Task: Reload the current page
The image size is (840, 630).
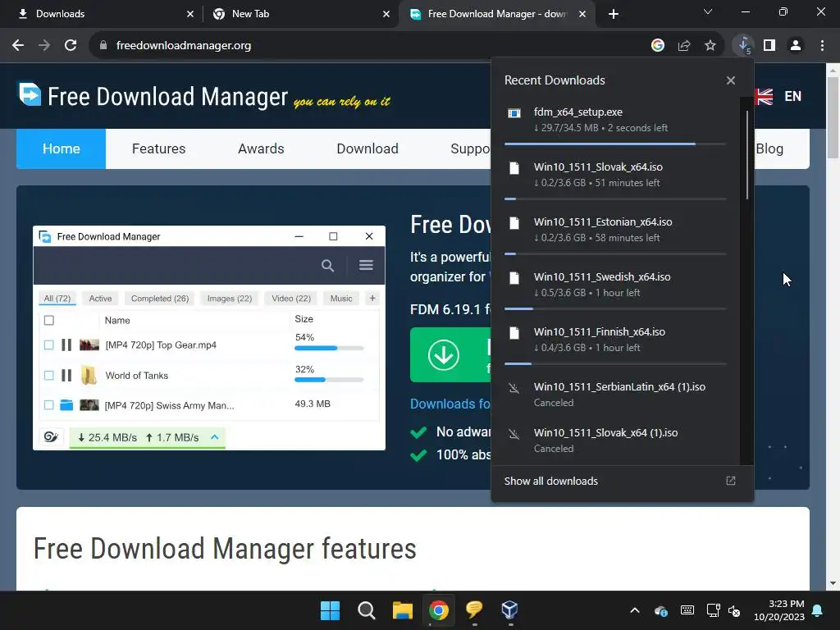Action: point(71,46)
